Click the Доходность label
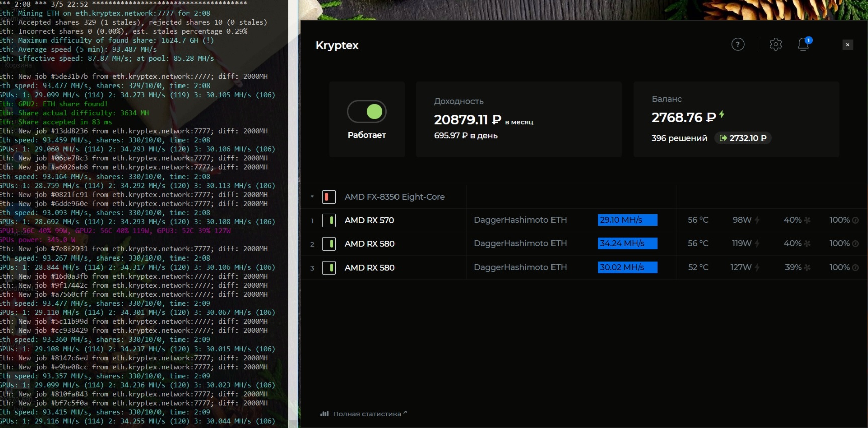 tap(458, 101)
